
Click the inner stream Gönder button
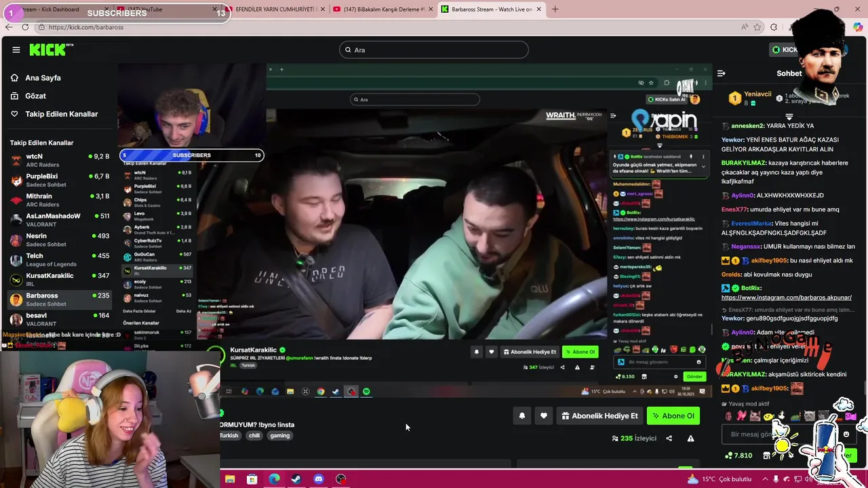click(x=694, y=376)
